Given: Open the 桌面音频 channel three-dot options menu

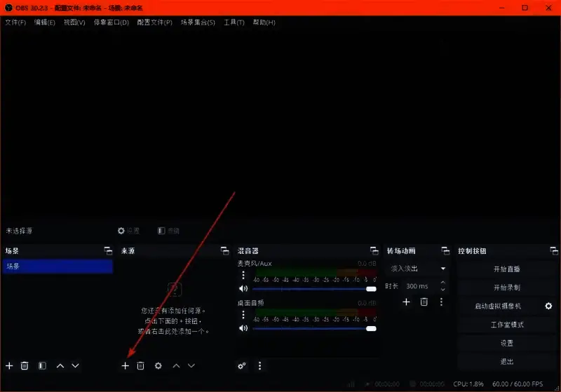Looking at the screenshot, I should coord(243,315).
